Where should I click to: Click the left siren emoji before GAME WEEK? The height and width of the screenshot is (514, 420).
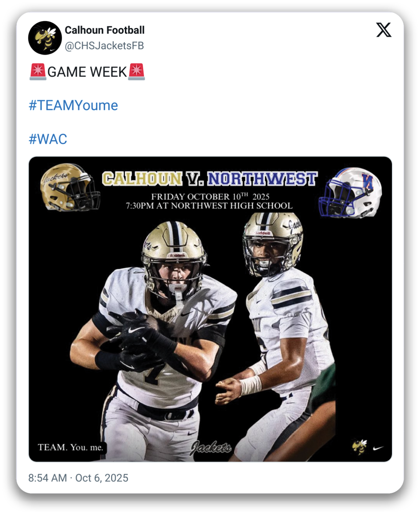point(38,72)
